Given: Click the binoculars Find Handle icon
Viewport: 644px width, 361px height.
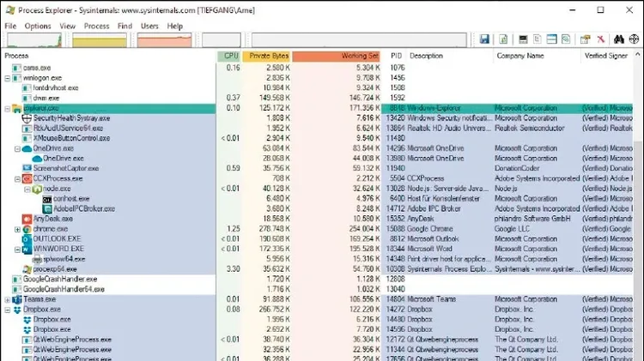Looking at the screenshot, I should (619, 39).
